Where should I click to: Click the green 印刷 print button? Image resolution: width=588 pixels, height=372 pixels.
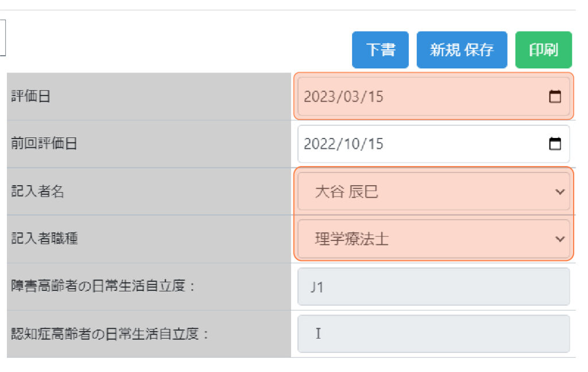coord(543,50)
